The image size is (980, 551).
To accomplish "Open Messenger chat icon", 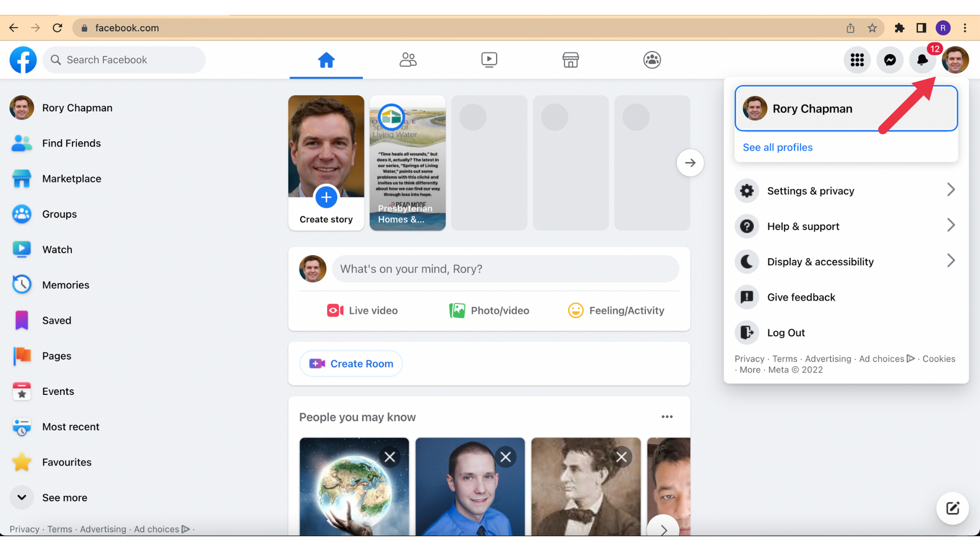I will 890,59.
